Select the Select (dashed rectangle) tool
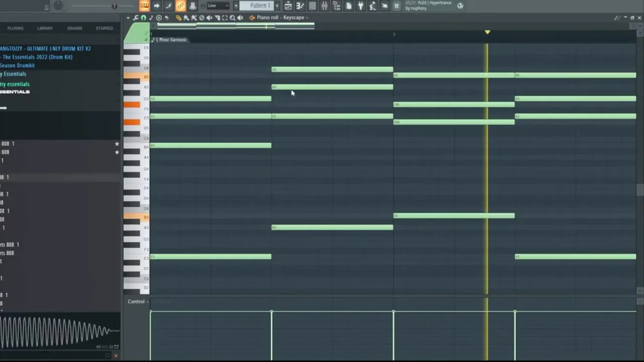 pos(225,18)
